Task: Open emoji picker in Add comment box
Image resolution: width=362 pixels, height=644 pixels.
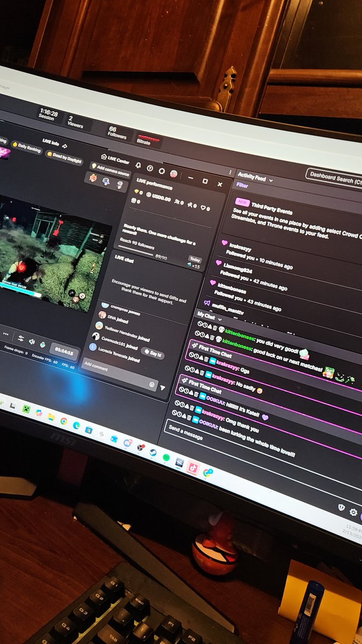Action: click(x=152, y=384)
